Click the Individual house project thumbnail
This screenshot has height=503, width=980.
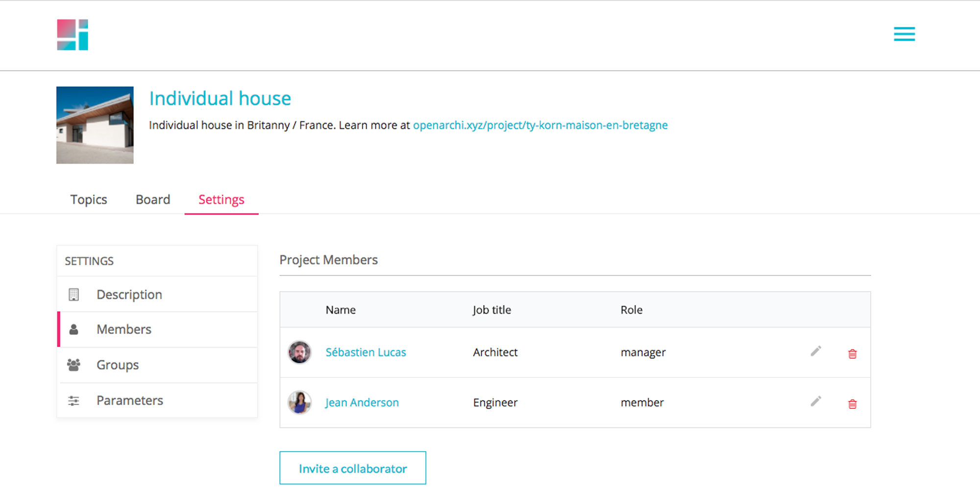pos(95,125)
